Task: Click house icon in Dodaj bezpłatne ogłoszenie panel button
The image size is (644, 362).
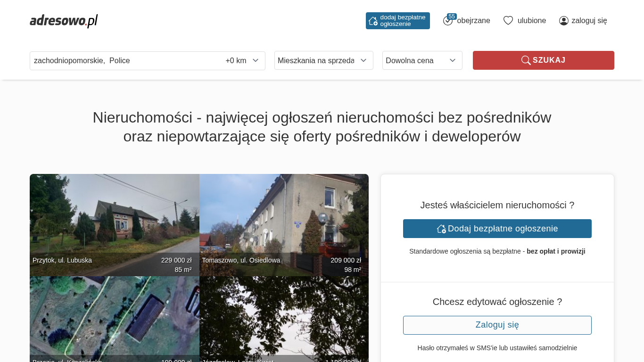Action: [441, 229]
